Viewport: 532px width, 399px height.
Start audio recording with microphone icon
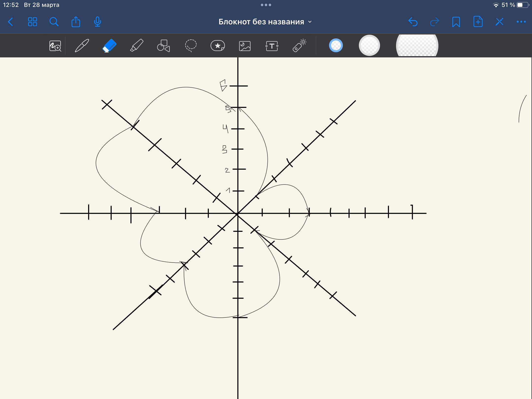98,22
